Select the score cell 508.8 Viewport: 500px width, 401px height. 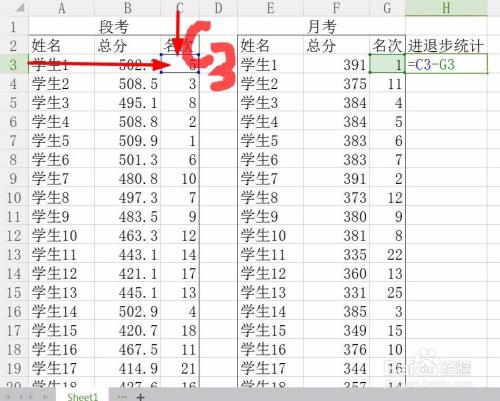tap(127, 121)
